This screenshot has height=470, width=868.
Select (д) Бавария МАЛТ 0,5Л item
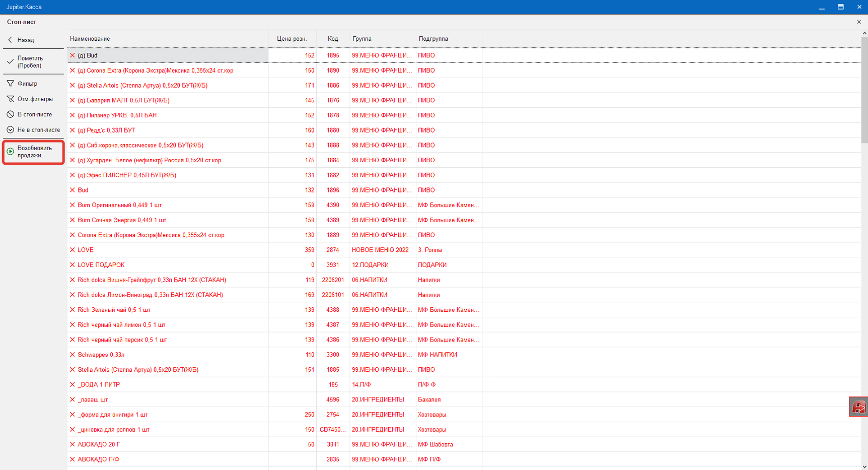click(x=123, y=100)
